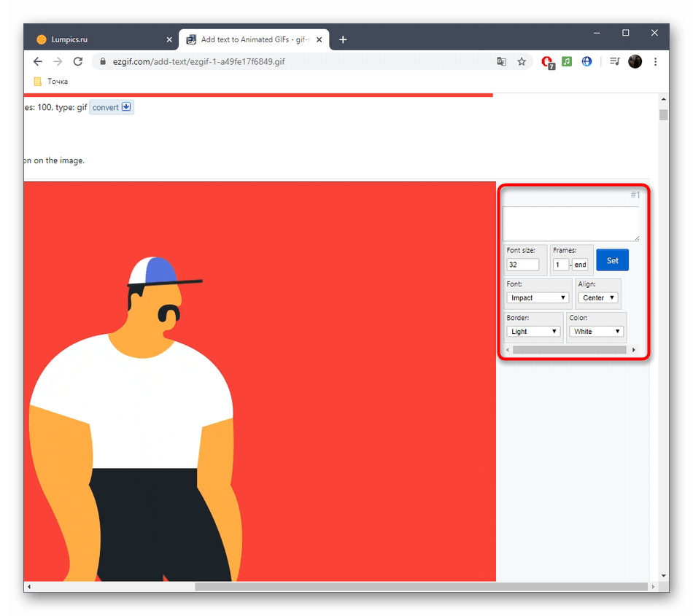693x616 pixels.
Task: Click the blue Set button
Action: point(612,260)
